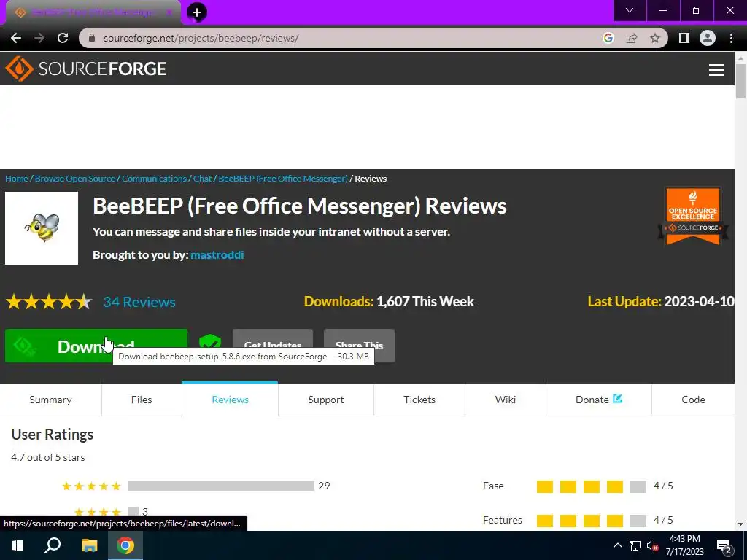Click the Features rating squares

[x=591, y=521]
